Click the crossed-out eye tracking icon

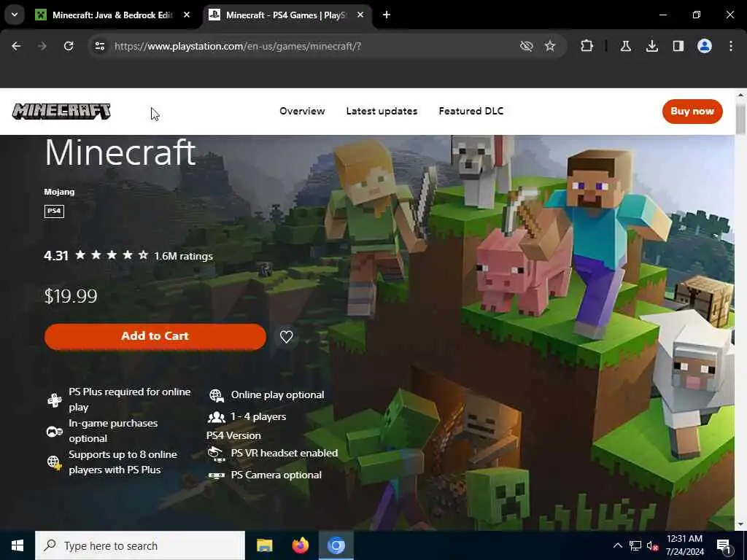(526, 46)
